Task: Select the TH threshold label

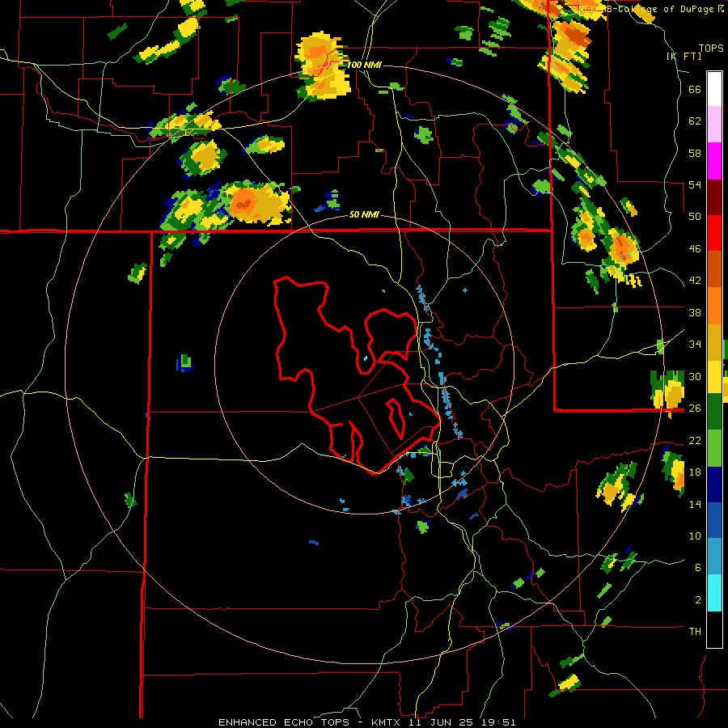Action: click(695, 632)
